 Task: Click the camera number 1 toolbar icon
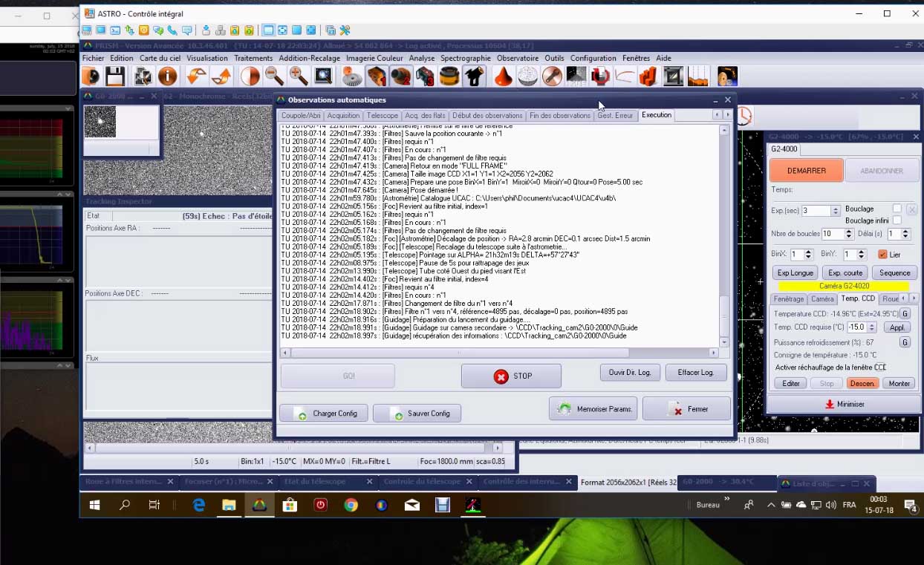[x=376, y=76]
